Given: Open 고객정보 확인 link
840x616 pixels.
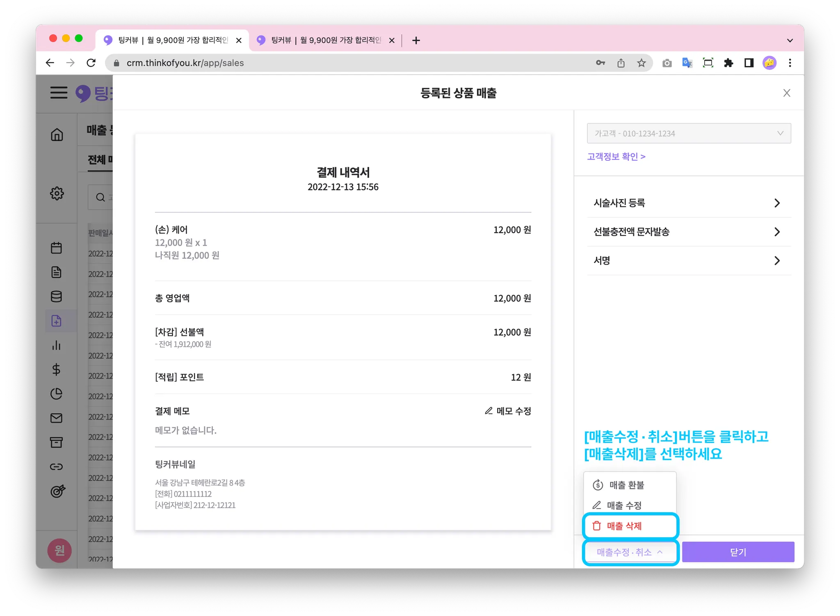Looking at the screenshot, I should point(616,157).
